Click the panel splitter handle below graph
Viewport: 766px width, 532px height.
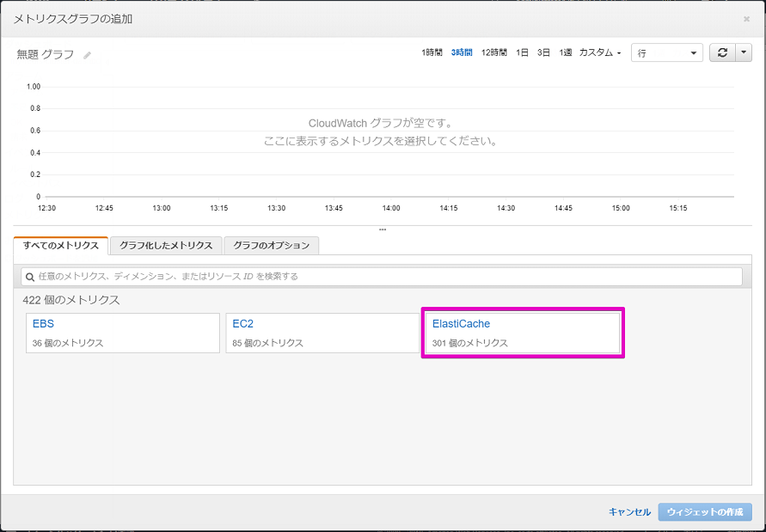coord(383,229)
